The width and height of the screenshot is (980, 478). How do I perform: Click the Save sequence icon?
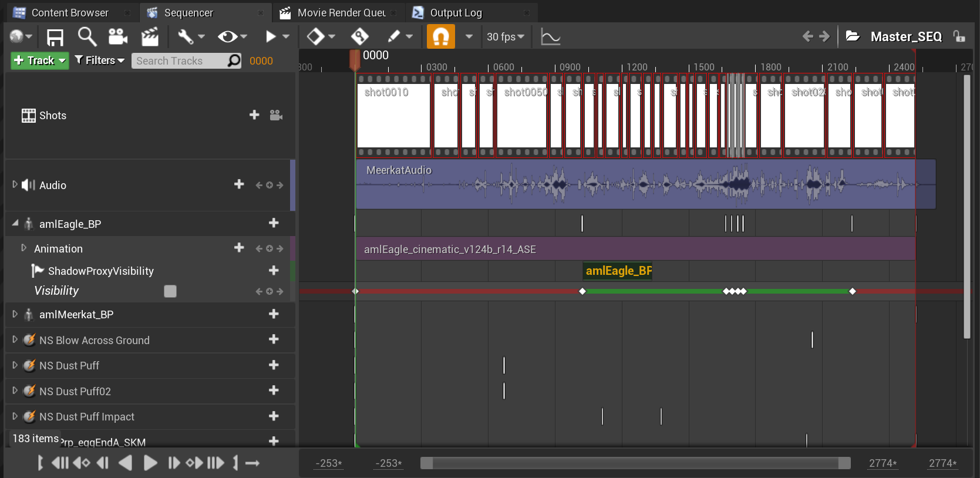55,37
